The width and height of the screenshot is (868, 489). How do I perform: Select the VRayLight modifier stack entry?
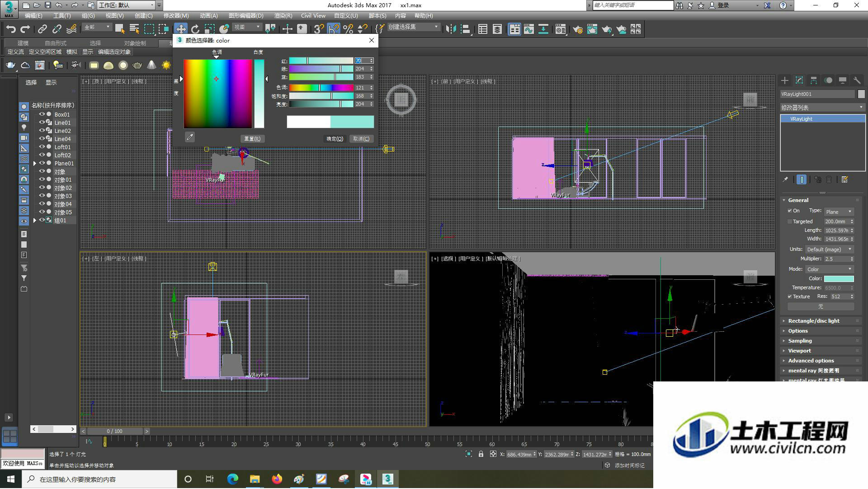pos(822,119)
